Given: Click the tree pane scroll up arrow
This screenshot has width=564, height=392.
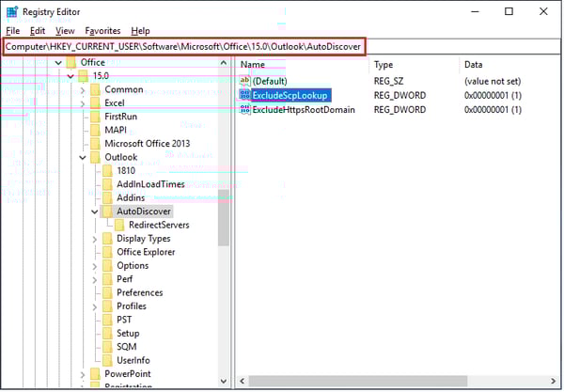Looking at the screenshot, I should click(224, 63).
